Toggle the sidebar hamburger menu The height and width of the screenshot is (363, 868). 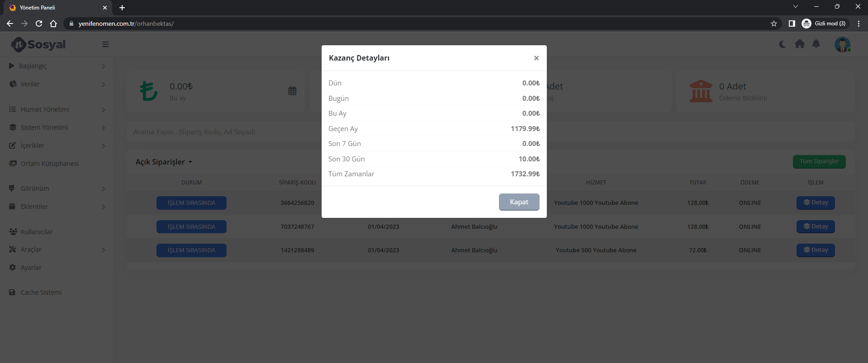tap(105, 44)
